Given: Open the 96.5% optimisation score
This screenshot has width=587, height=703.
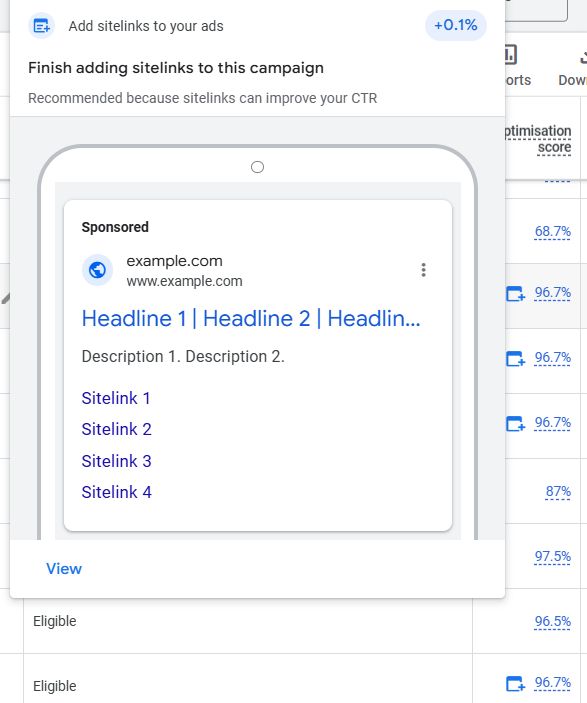Looking at the screenshot, I should point(552,621).
